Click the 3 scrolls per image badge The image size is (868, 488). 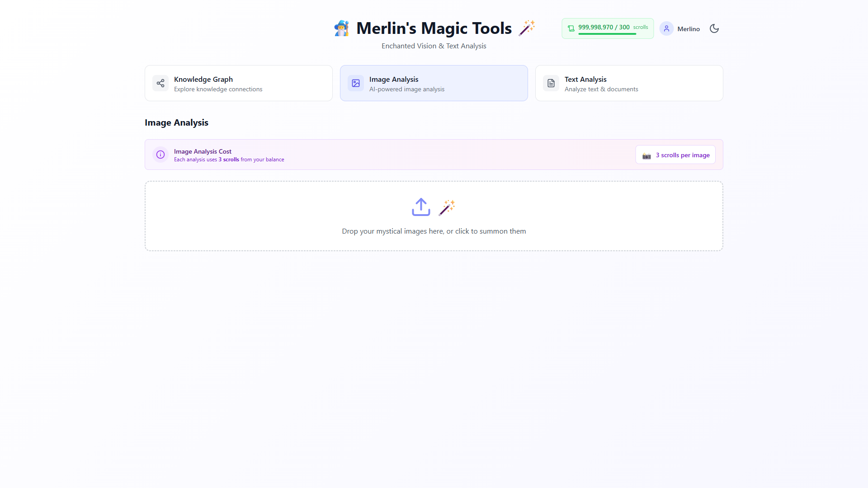tap(675, 155)
